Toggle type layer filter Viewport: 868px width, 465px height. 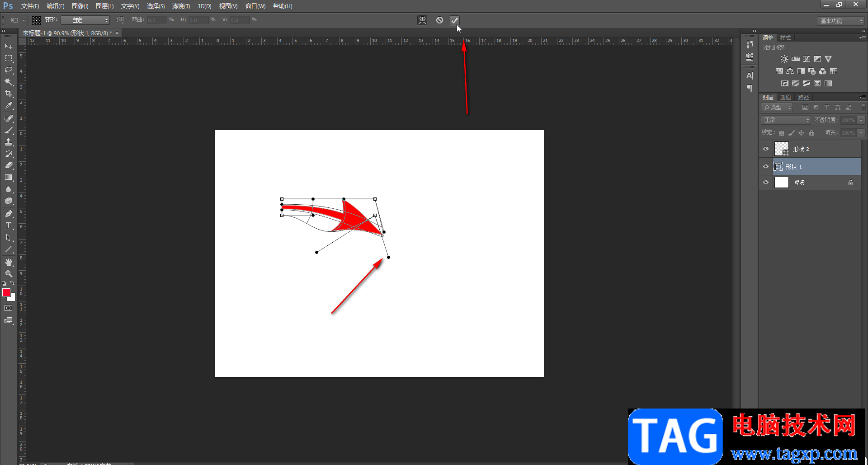(x=827, y=108)
